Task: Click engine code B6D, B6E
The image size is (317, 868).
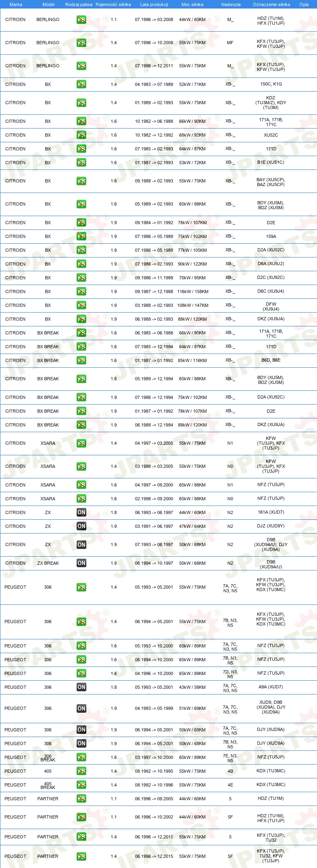Action: [x=271, y=360]
